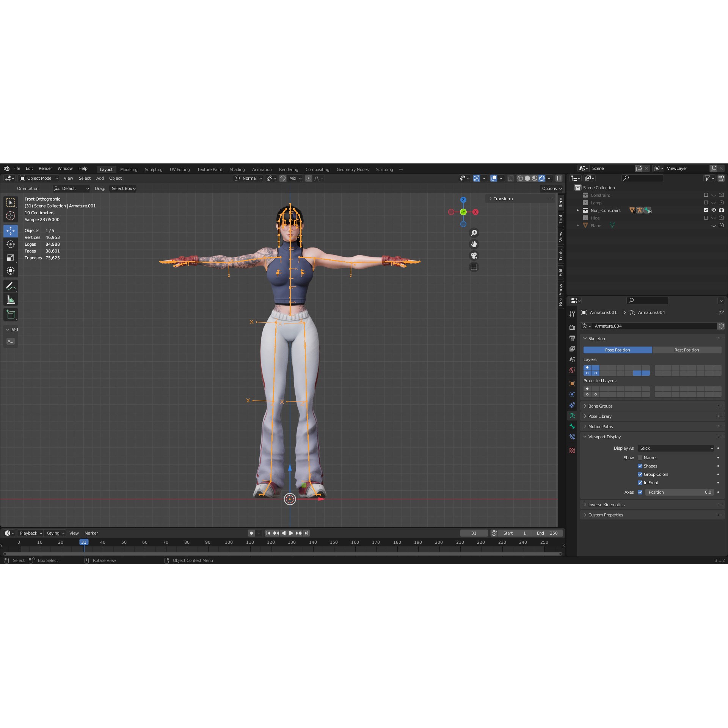Open the Normal transform orientation dropdown
This screenshot has width=728, height=728.
click(x=248, y=178)
